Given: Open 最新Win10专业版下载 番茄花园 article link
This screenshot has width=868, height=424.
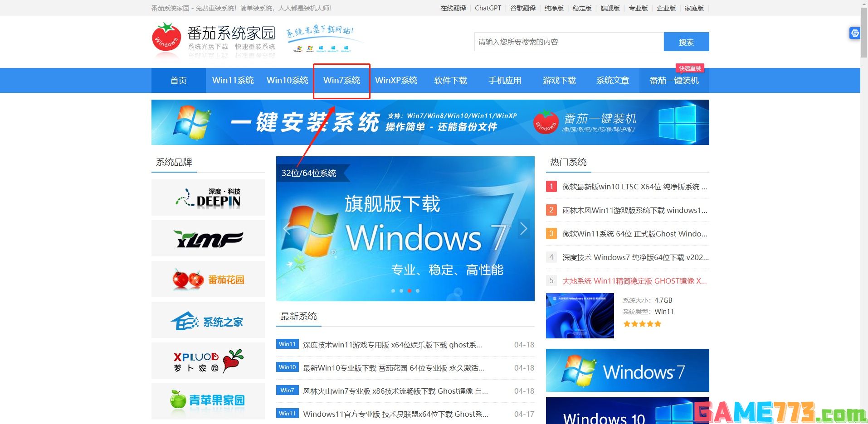Looking at the screenshot, I should pyautogui.click(x=394, y=368).
